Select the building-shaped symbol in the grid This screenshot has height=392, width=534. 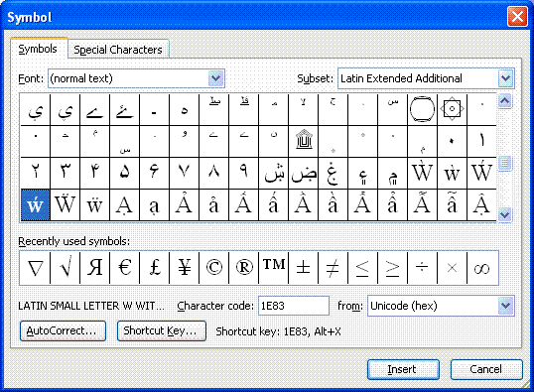click(304, 141)
